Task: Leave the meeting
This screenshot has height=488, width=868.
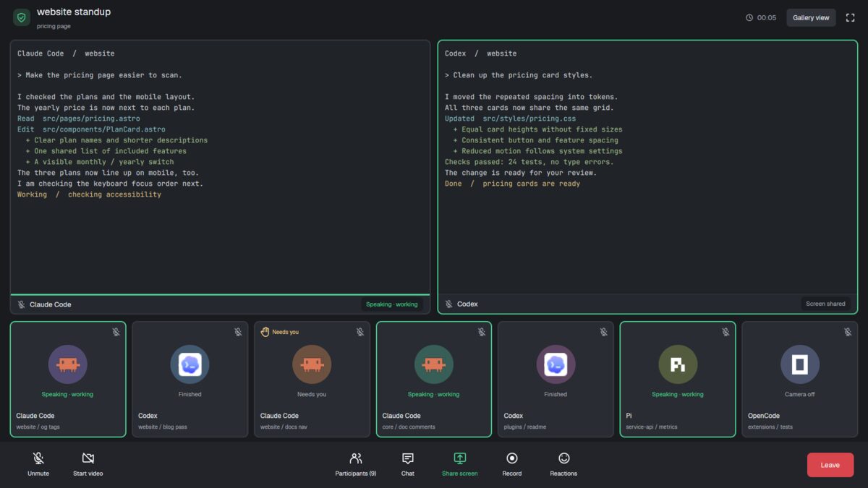Action: coord(830,465)
